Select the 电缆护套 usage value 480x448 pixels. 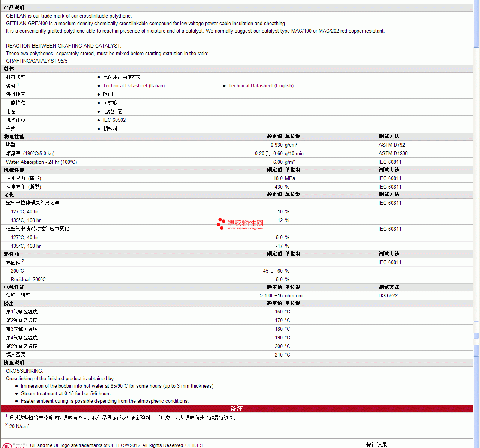coord(113,112)
